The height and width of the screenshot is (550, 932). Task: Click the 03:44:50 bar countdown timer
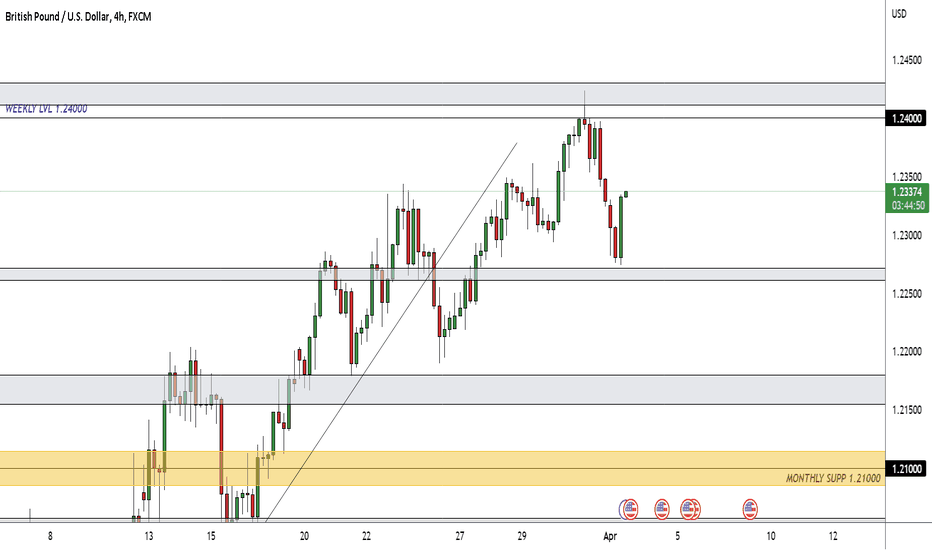[x=908, y=206]
